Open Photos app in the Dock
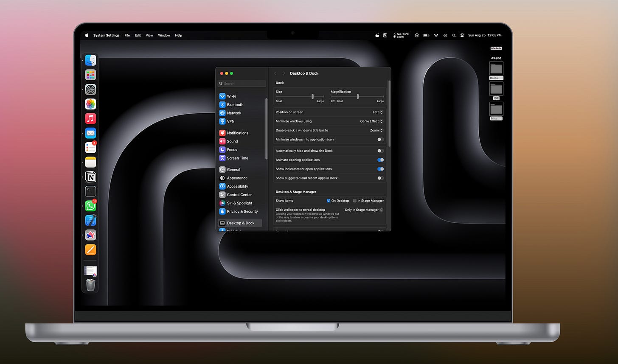 (90, 104)
